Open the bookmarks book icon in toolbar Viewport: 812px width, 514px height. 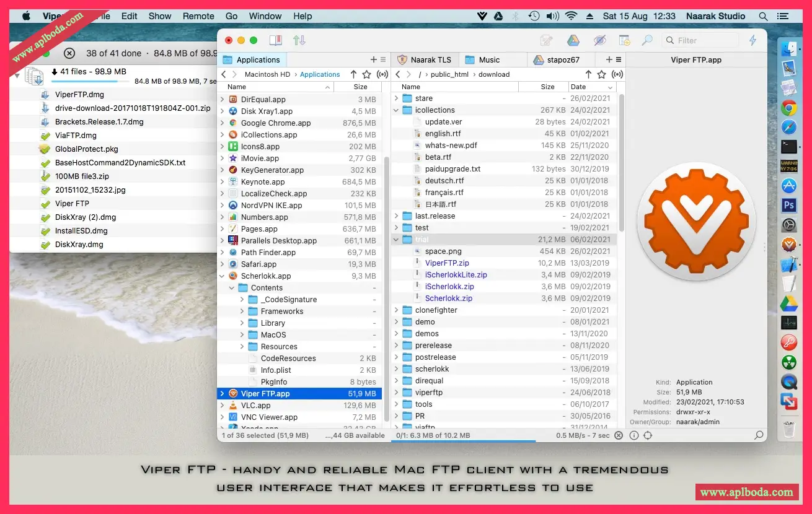pos(275,40)
